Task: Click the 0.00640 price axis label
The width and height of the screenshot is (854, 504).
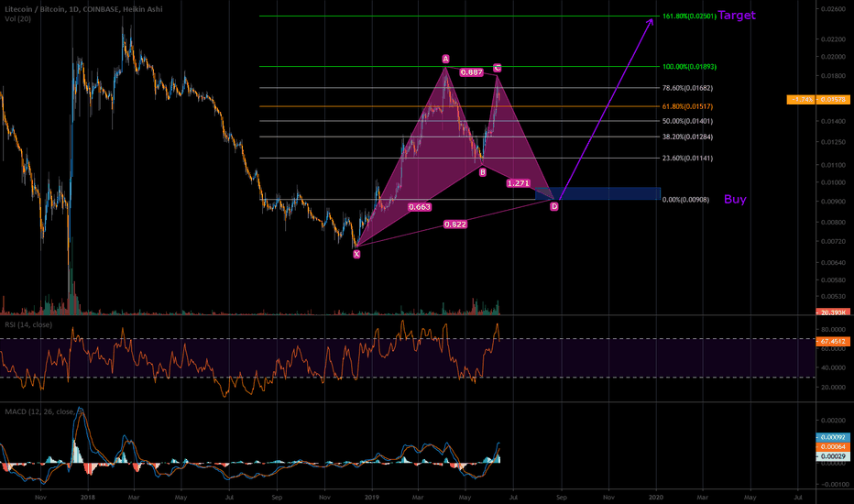Action: point(833,263)
